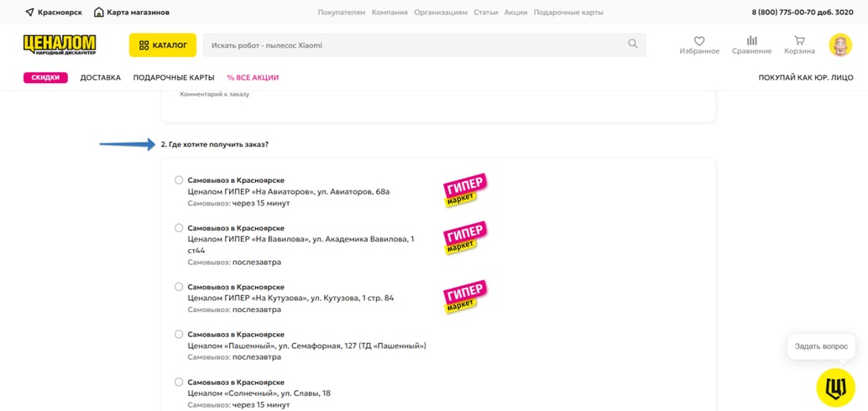The image size is (868, 411).
Task: Click the Гипермаркет badge for На Кутузова
Action: [466, 296]
